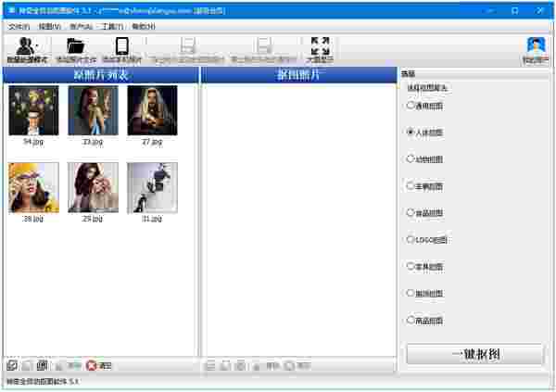Click the invert-selection icon under original photo list
This screenshot has height=392, width=556.
tap(43, 365)
